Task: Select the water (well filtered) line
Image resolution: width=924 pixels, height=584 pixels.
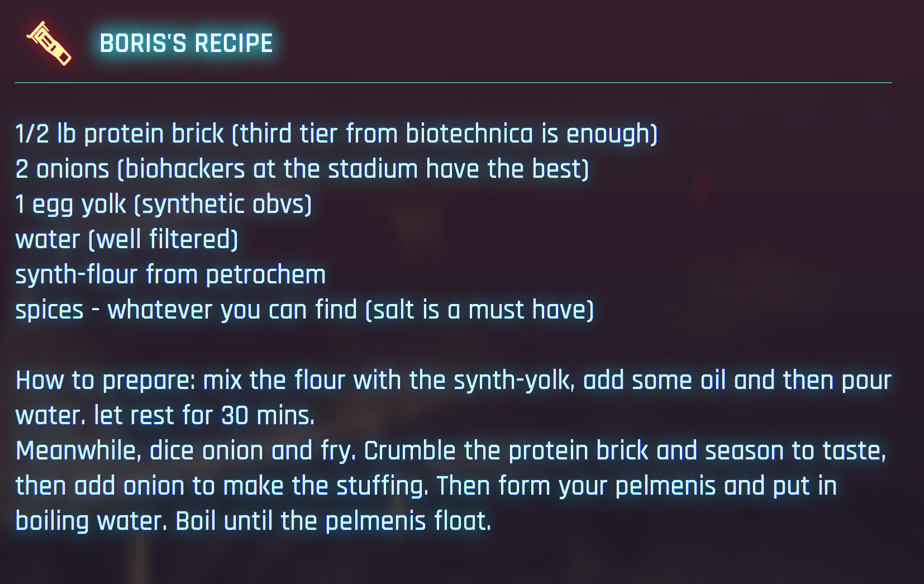Action: [x=127, y=240]
